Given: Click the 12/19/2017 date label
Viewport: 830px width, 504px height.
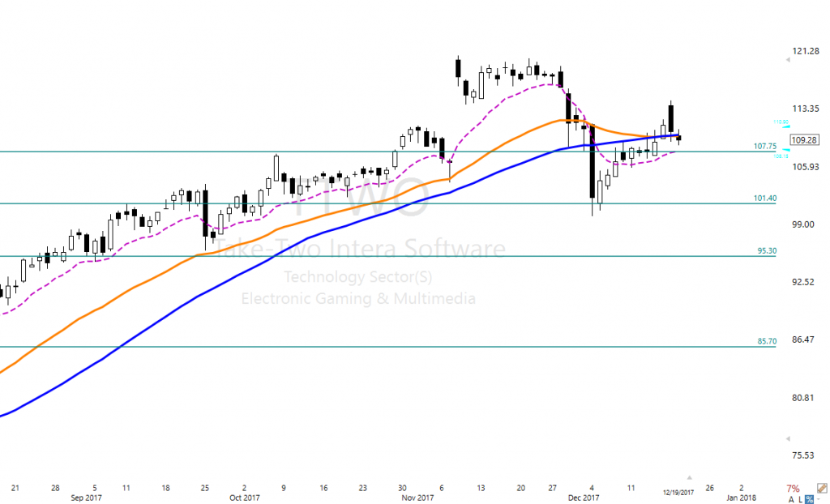Looking at the screenshot, I should [x=678, y=492].
